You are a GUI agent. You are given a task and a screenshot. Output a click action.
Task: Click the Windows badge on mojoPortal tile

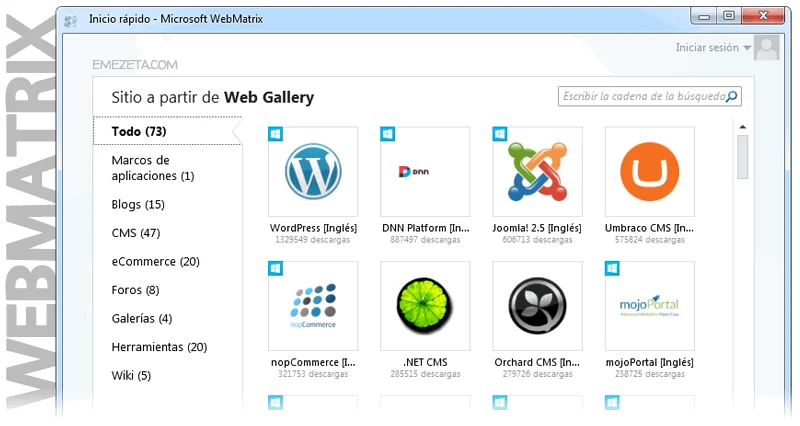point(612,268)
